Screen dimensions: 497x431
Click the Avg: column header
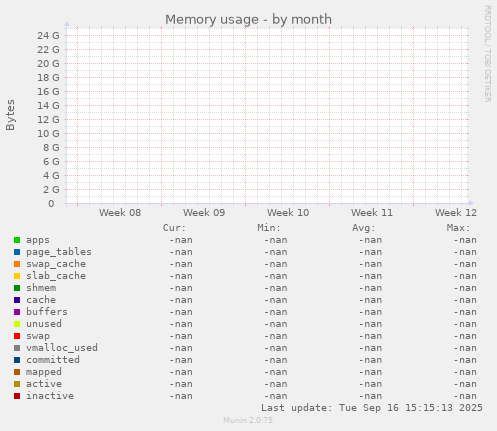click(364, 228)
